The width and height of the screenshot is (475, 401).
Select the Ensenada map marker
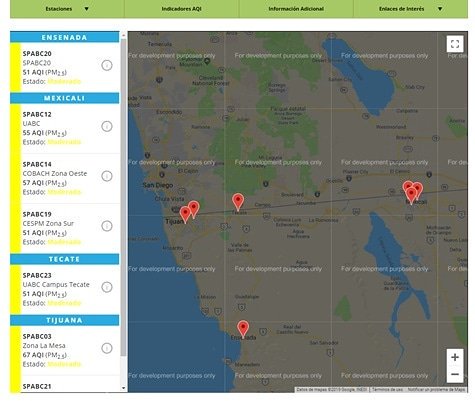coord(243,328)
